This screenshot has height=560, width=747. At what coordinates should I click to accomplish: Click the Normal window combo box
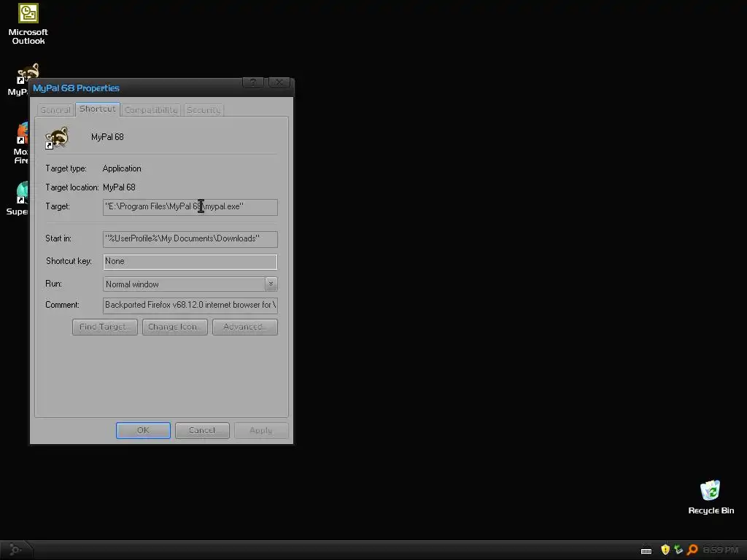190,284
